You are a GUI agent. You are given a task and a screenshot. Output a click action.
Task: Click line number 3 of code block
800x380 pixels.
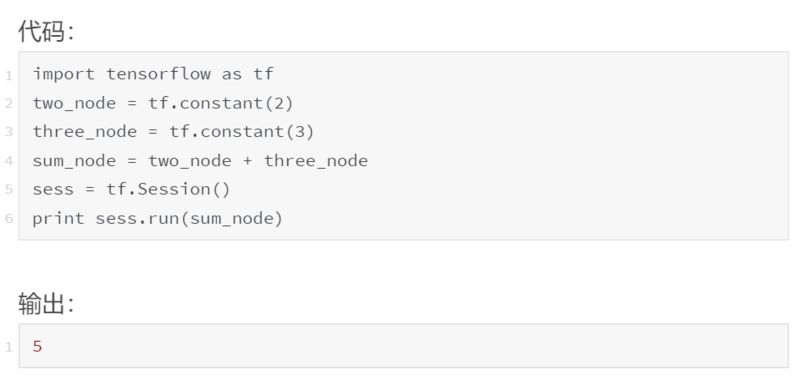click(x=9, y=132)
